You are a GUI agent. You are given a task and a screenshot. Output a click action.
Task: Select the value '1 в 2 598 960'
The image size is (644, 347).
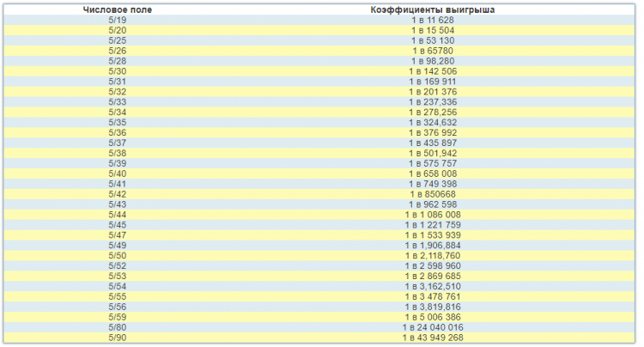click(x=433, y=266)
